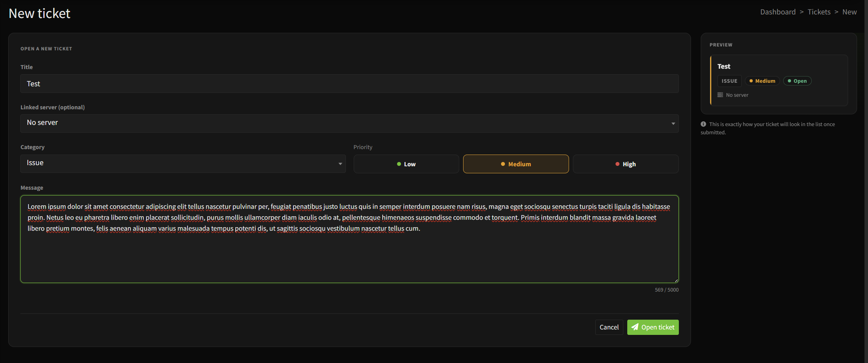Image resolution: width=868 pixels, height=363 pixels.
Task: Open the Linked server dropdown
Action: (349, 123)
